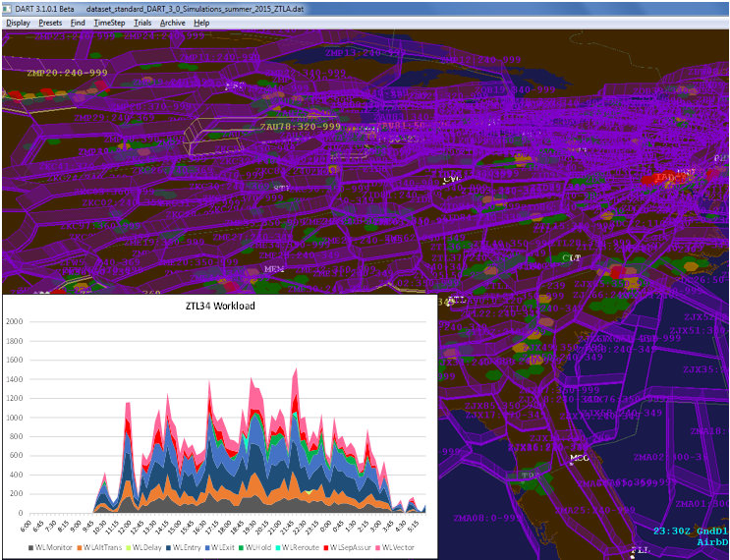This screenshot has width=730, height=560.
Task: Click the MEM airport marker
Action: point(274,269)
